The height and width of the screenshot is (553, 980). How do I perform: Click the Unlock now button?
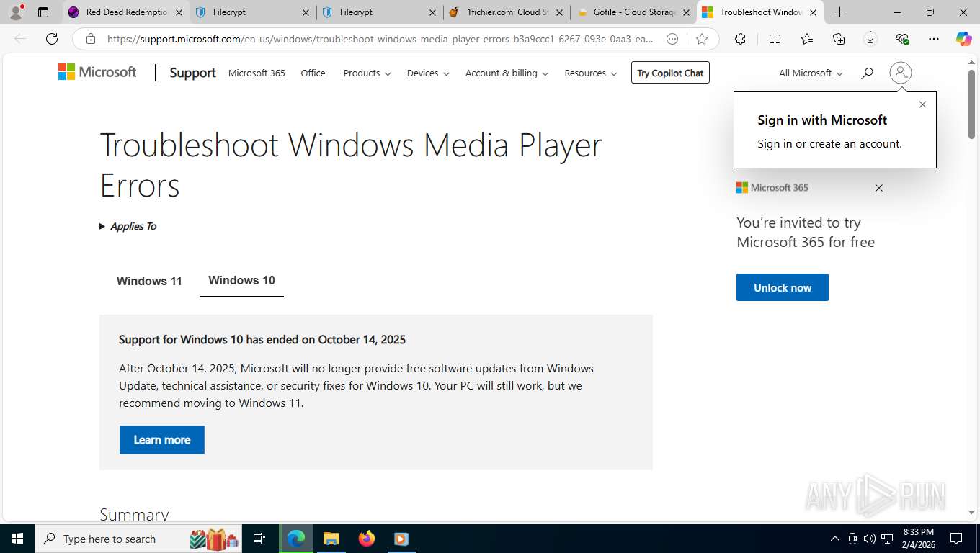tap(783, 287)
